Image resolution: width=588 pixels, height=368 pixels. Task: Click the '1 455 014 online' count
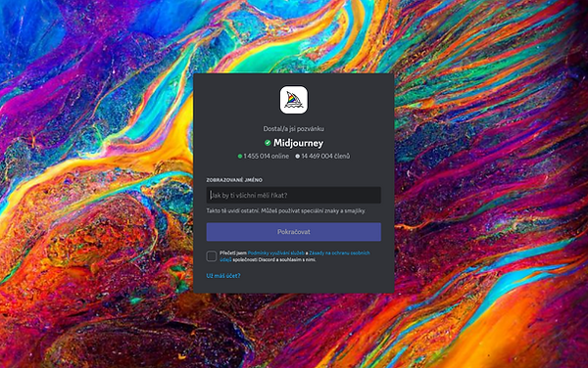point(264,157)
